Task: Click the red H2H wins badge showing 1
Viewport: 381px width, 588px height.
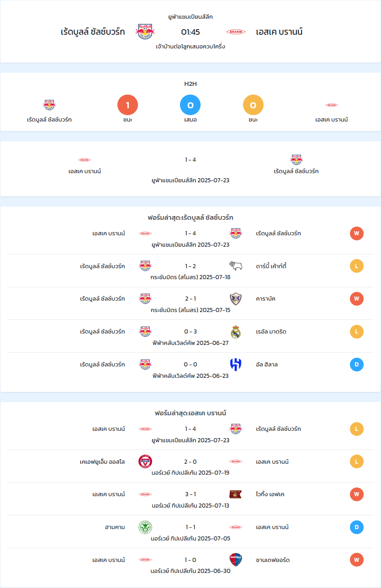Action: [x=128, y=105]
